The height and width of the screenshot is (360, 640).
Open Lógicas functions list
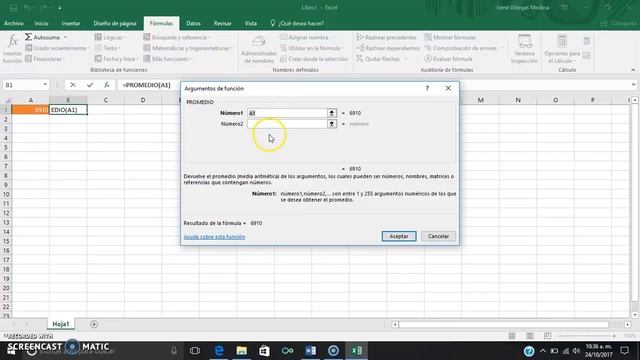point(110,37)
